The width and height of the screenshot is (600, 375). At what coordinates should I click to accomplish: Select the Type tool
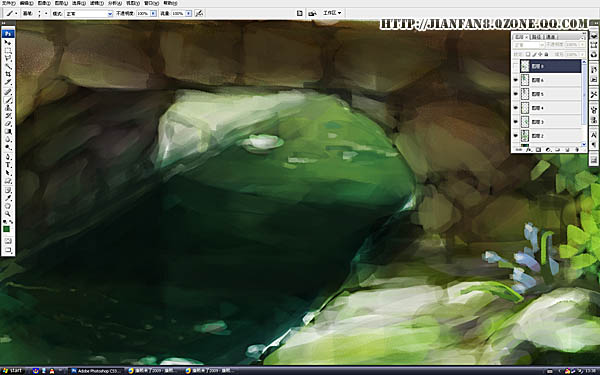[8, 165]
